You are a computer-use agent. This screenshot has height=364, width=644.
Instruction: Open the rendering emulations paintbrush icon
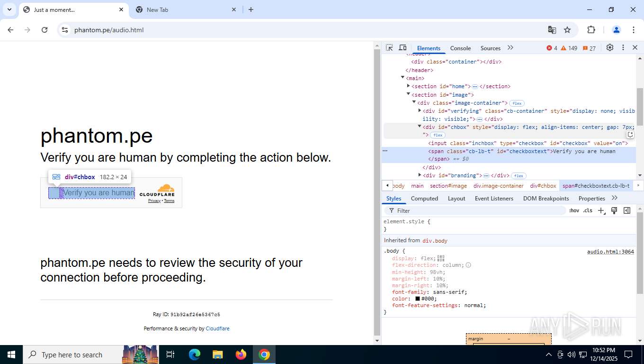(614, 210)
